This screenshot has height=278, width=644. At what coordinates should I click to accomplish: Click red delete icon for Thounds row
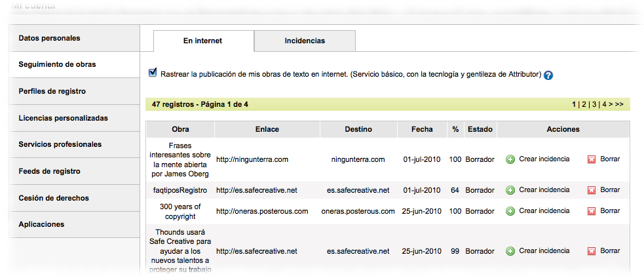coord(592,251)
